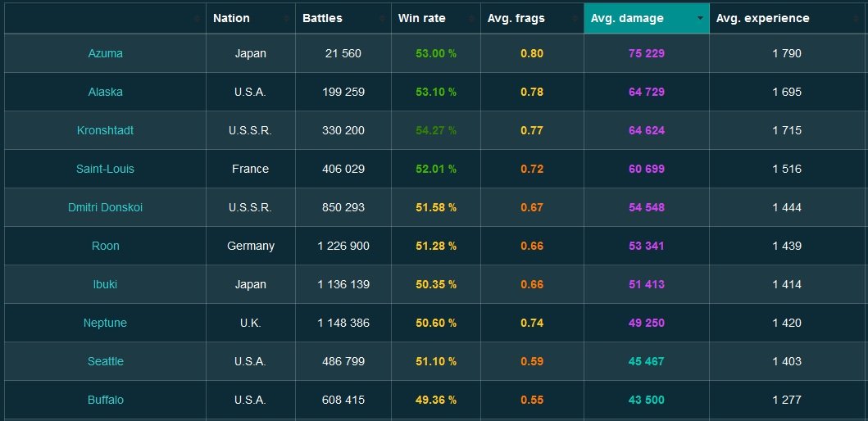This screenshot has width=868, height=421.
Task: Click the sort arrows beside Avg. frags header
Action: 575,18
